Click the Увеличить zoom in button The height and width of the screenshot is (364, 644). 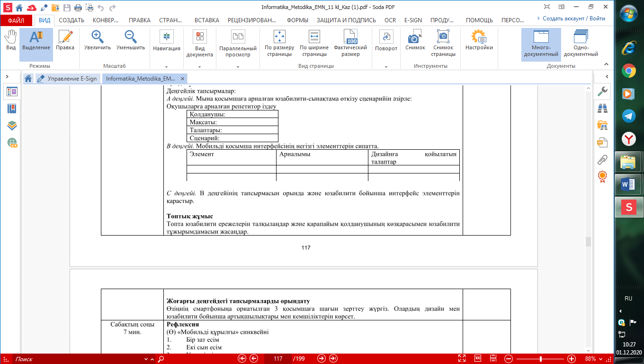click(x=98, y=40)
